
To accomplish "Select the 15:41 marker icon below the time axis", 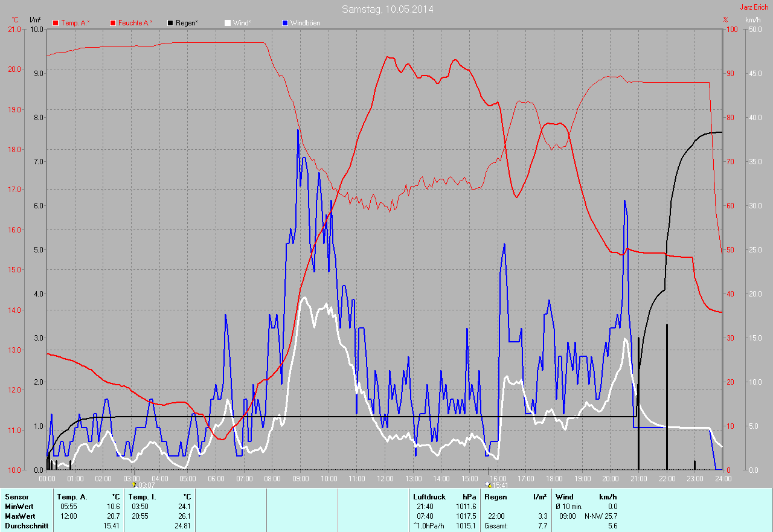I will point(488,484).
